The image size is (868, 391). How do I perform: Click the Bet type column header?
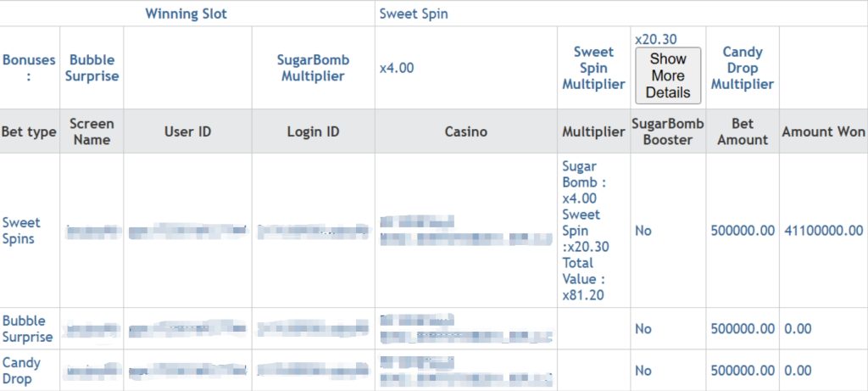coord(29,131)
